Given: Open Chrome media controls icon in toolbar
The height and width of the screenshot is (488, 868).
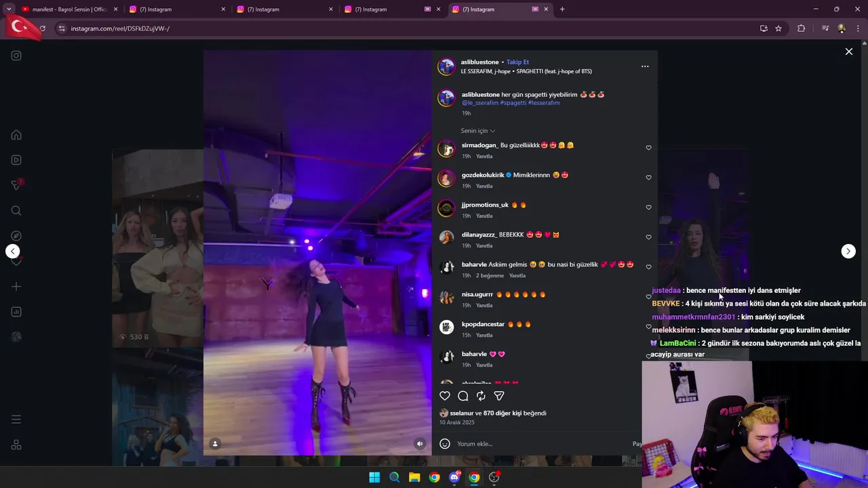Looking at the screenshot, I should 825,28.
